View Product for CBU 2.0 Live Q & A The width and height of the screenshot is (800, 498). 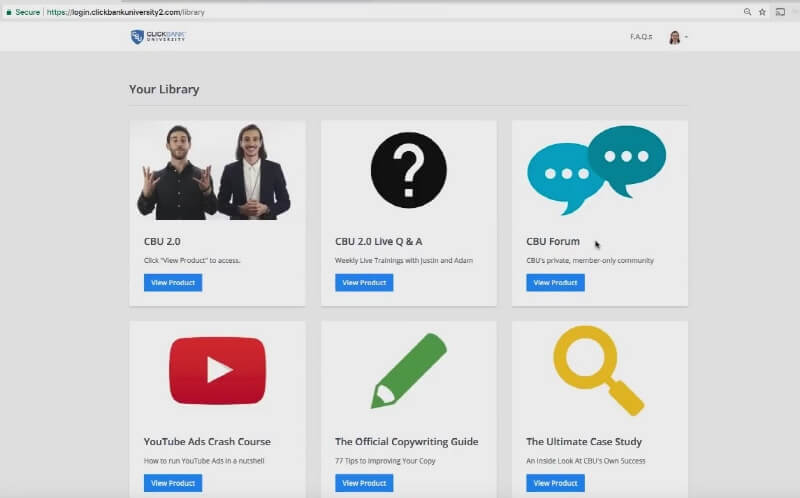pyautogui.click(x=364, y=283)
